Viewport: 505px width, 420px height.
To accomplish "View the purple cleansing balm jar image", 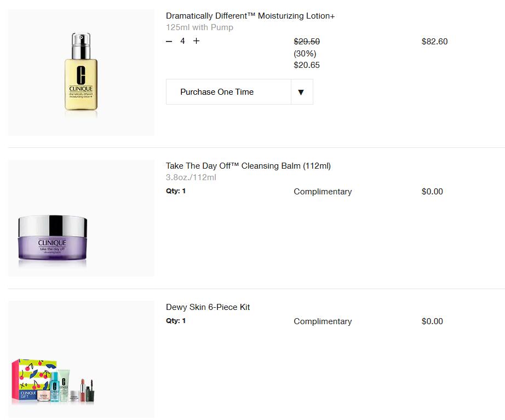I will (53, 239).
